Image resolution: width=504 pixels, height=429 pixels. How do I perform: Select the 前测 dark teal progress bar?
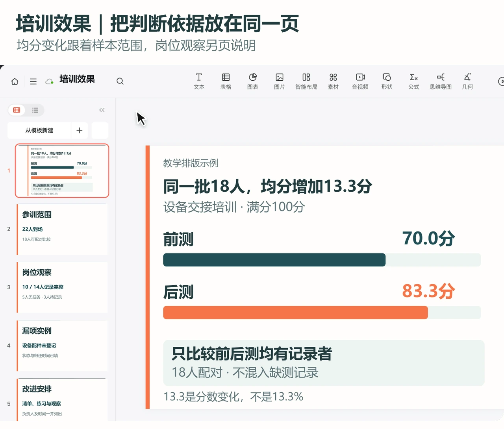point(274,260)
